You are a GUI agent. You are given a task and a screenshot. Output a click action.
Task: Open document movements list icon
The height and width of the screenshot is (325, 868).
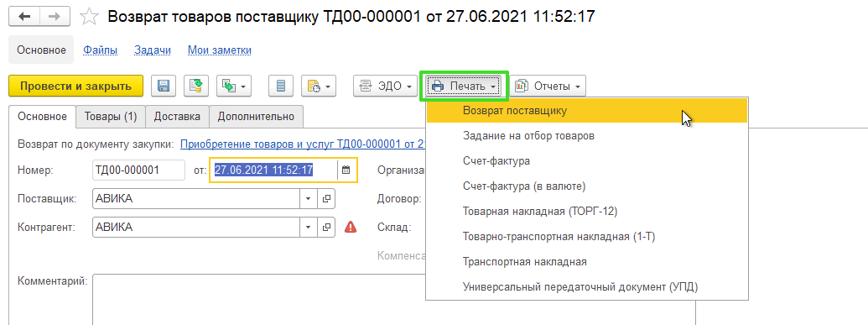click(281, 86)
